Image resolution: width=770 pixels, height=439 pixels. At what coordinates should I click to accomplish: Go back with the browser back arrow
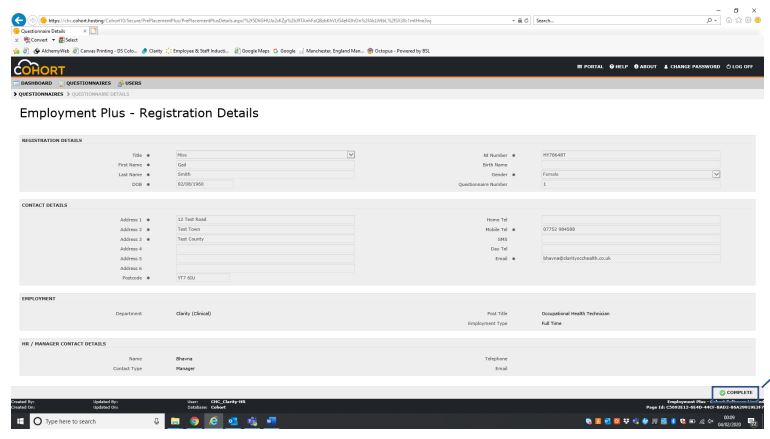click(19, 20)
